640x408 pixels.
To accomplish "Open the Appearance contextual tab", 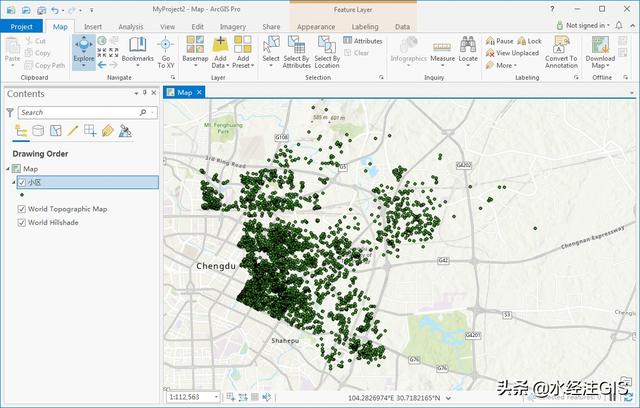I will click(316, 27).
